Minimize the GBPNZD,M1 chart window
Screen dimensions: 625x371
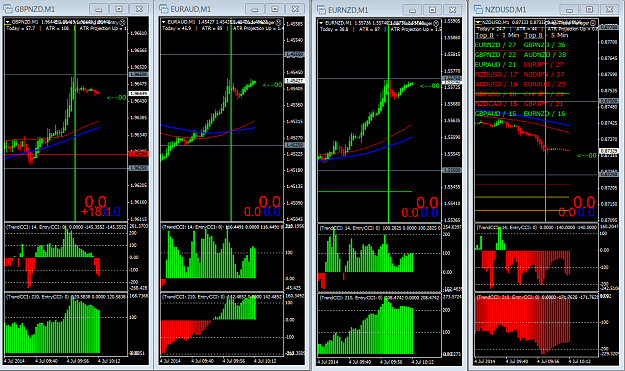(98, 9)
